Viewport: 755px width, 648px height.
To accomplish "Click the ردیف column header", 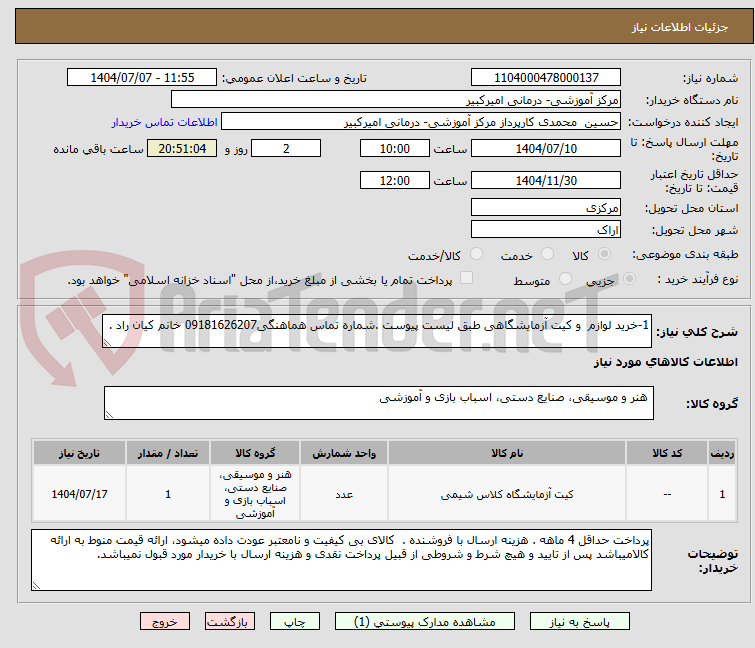I will [722, 453].
